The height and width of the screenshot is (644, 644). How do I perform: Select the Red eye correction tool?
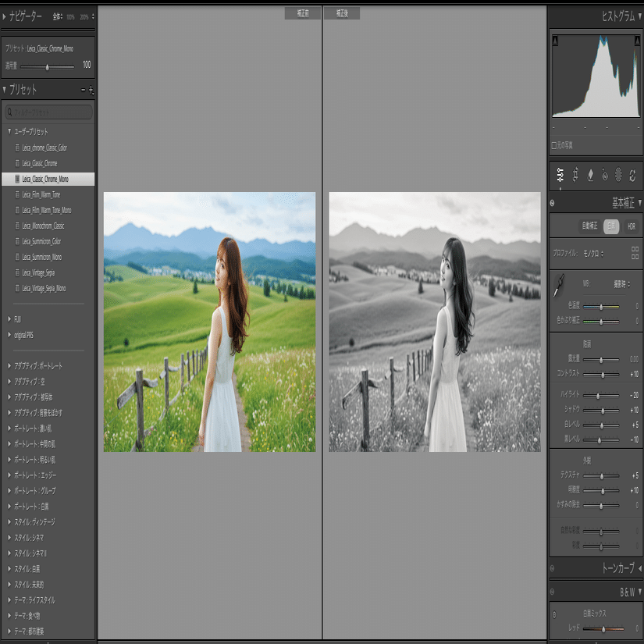[604, 175]
